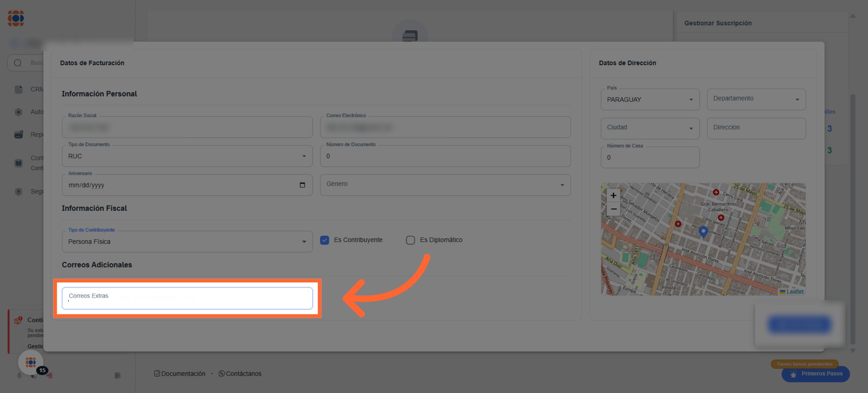Enable the Es Diplomático checkbox
This screenshot has height=393, width=868.
pos(410,240)
